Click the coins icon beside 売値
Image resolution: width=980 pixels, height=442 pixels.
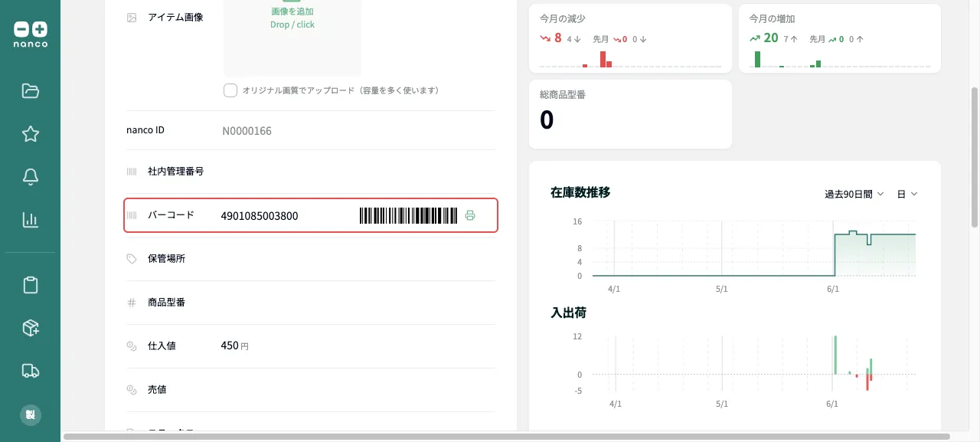click(132, 390)
